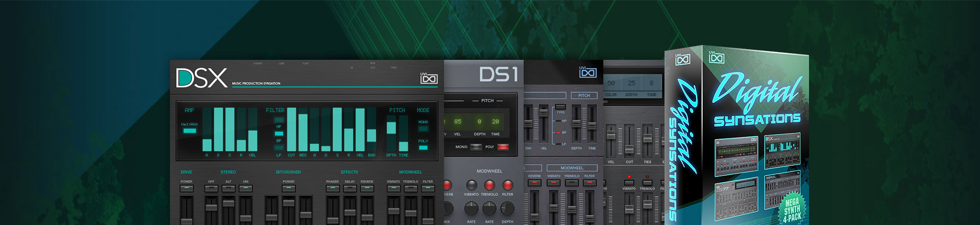Screen dimensions: 980x225
Task: Click MODWHEEL header on third synth
Action: pyautogui.click(x=572, y=168)
